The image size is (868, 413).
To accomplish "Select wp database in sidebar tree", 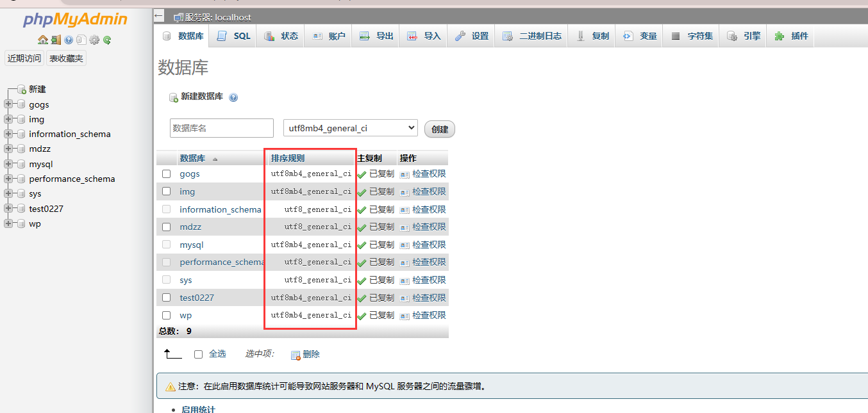I will [35, 223].
